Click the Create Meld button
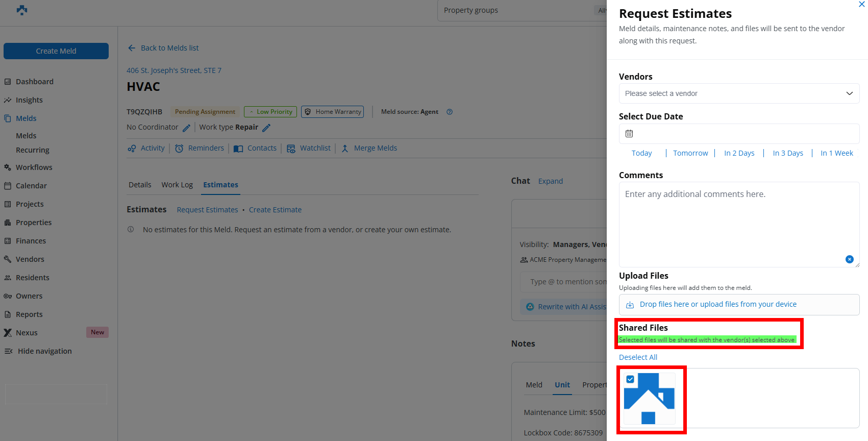This screenshot has height=441, width=868. point(56,51)
